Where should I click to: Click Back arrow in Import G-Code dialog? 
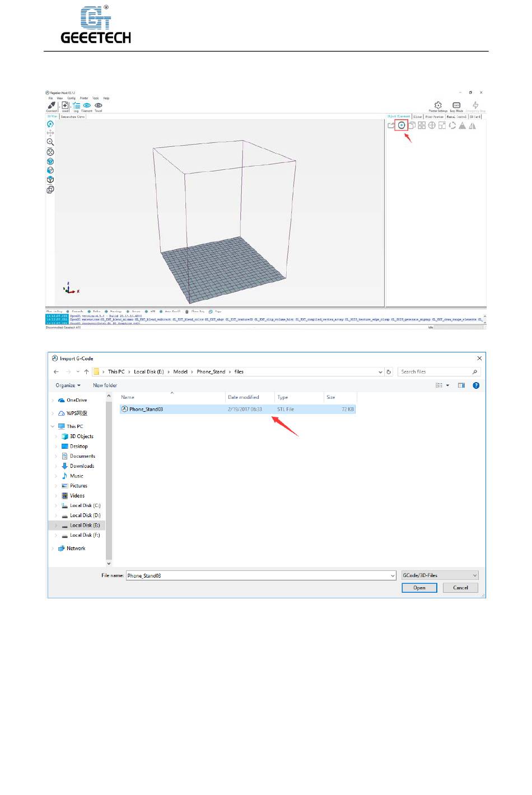click(x=56, y=371)
